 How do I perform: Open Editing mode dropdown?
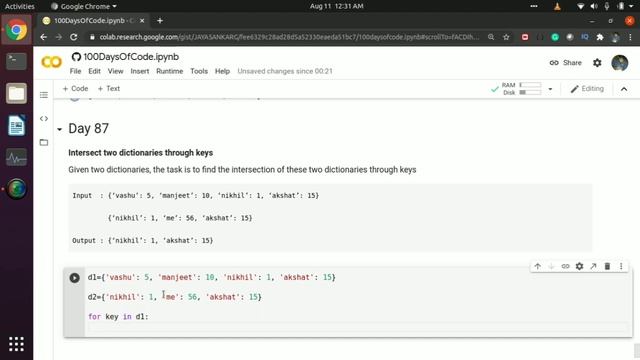pyautogui.click(x=587, y=89)
